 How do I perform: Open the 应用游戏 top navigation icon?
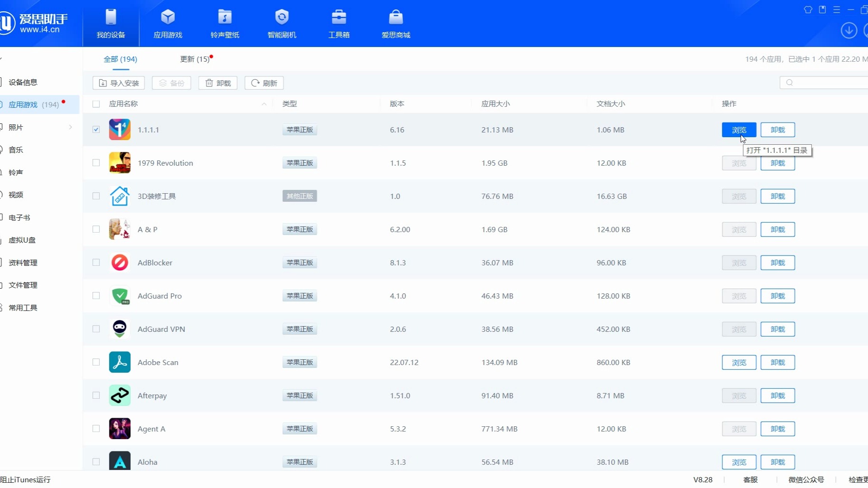click(x=168, y=23)
